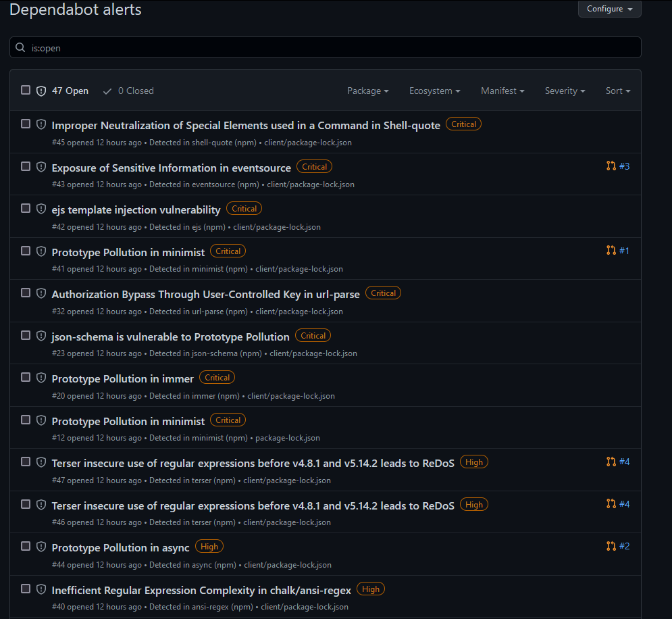
Task: Click pull request icon for eventsource #3
Action: coord(611,166)
